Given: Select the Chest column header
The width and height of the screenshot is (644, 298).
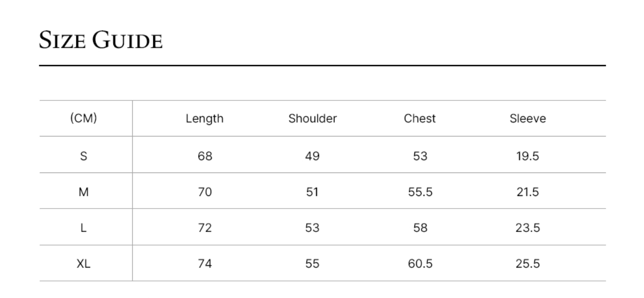Looking at the screenshot, I should pyautogui.click(x=420, y=118).
